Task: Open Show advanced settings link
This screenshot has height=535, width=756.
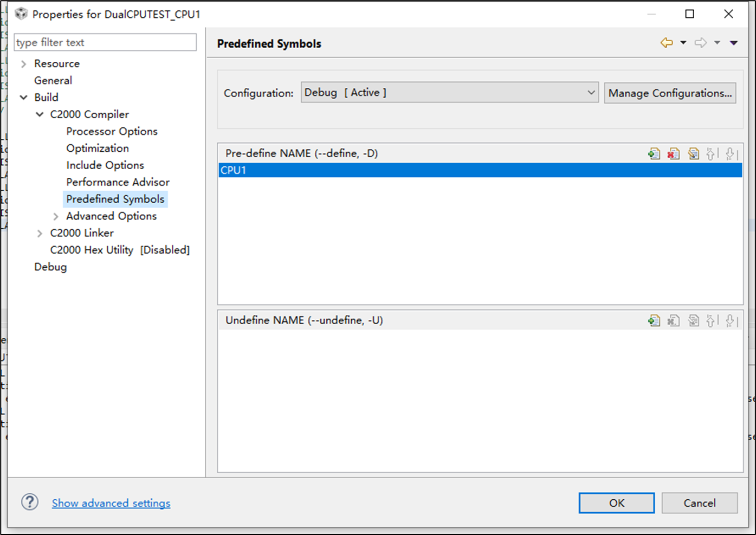Action: click(x=111, y=503)
